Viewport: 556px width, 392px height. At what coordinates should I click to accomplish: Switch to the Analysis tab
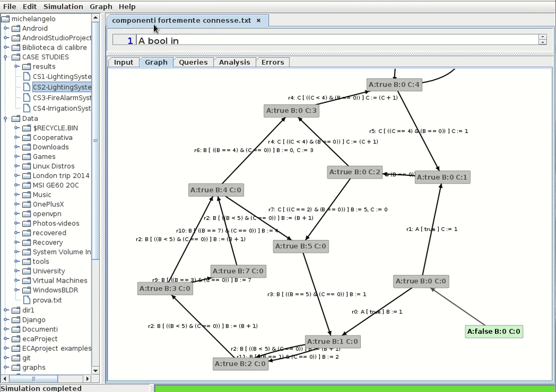[x=234, y=62]
